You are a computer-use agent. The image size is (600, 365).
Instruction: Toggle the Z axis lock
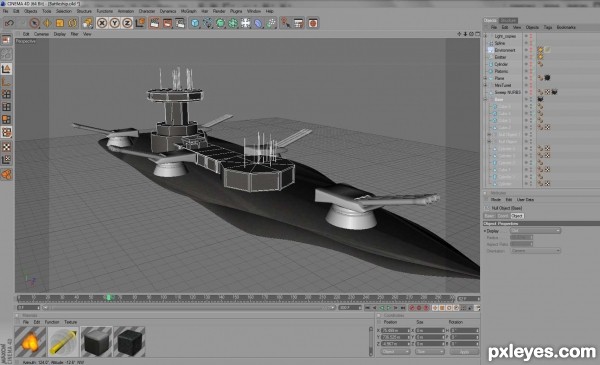click(127, 23)
